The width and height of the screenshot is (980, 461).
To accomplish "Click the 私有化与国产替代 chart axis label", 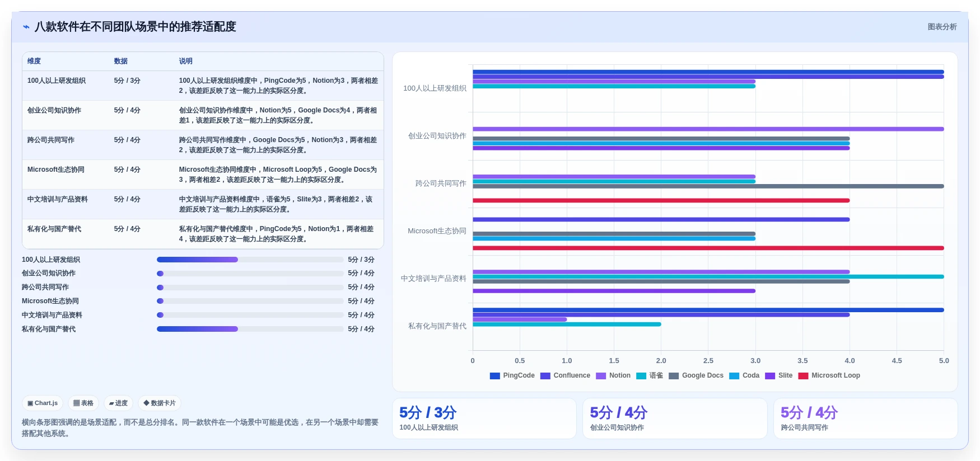I will click(x=437, y=326).
